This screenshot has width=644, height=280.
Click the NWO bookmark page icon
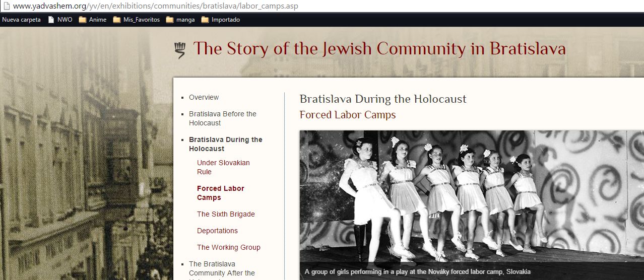coord(51,20)
